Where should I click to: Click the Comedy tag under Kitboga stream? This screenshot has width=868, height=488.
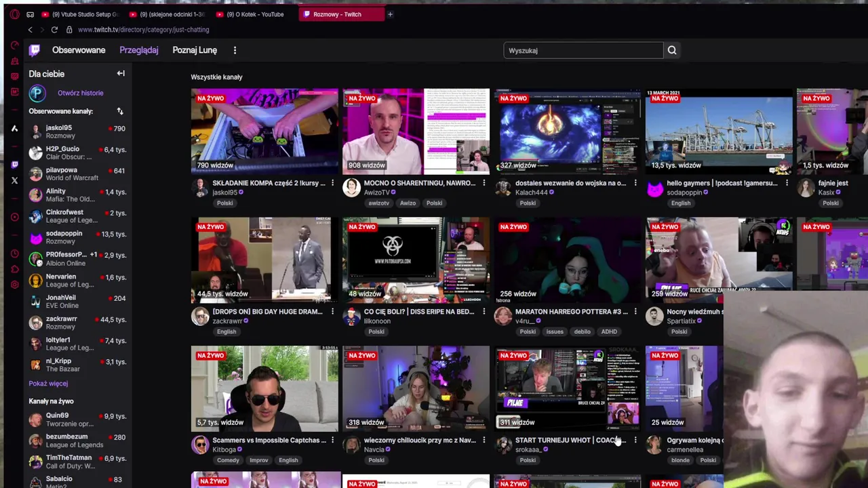pyautogui.click(x=228, y=460)
